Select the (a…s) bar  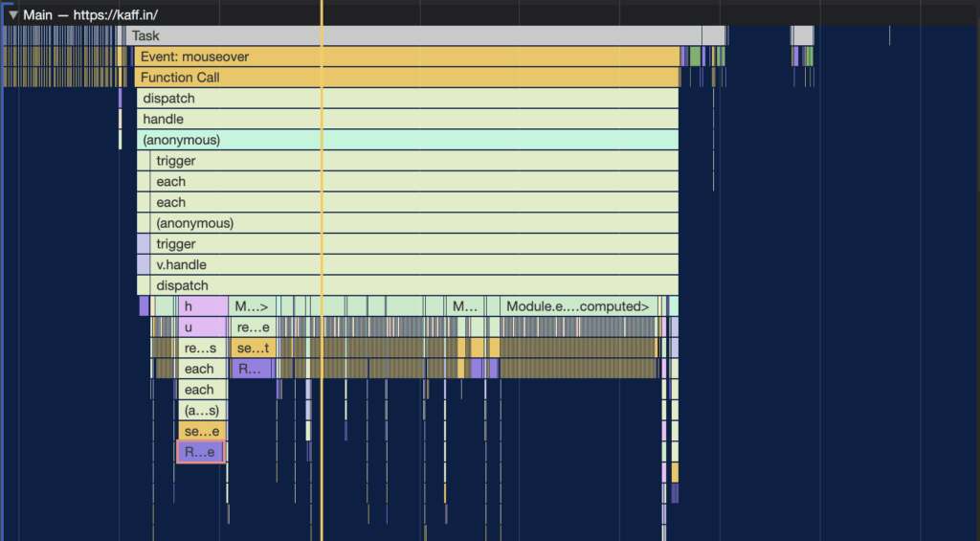click(203, 410)
